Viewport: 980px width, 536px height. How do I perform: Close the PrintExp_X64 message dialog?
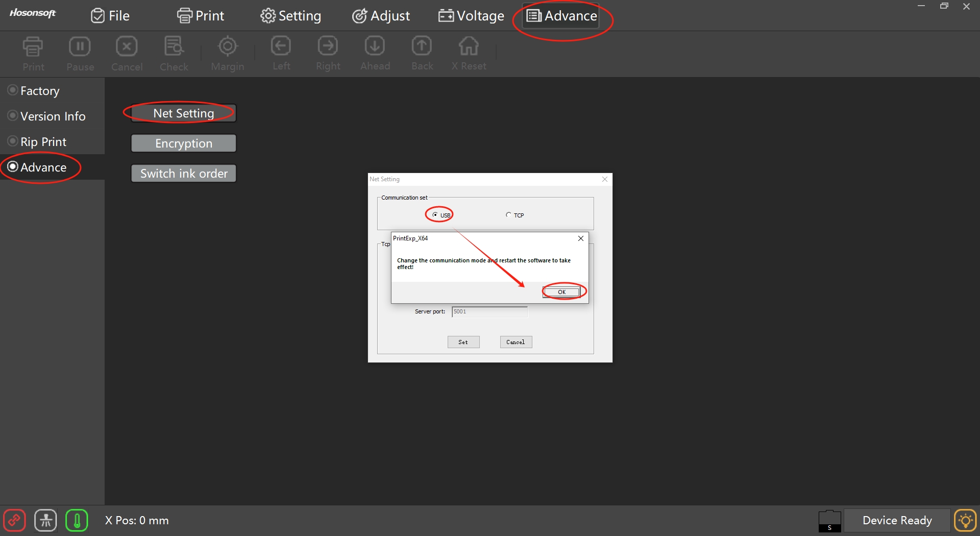pyautogui.click(x=581, y=238)
